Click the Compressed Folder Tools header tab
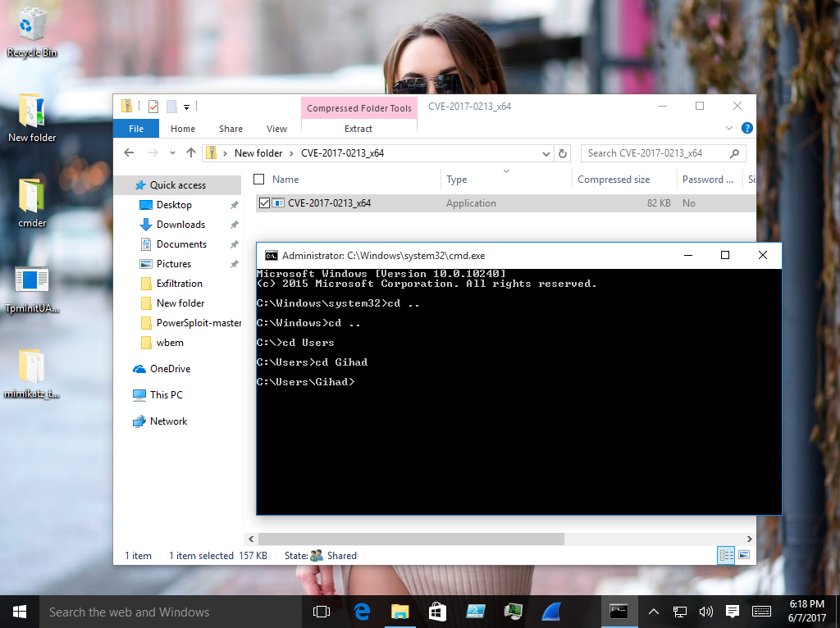 pyautogui.click(x=359, y=107)
